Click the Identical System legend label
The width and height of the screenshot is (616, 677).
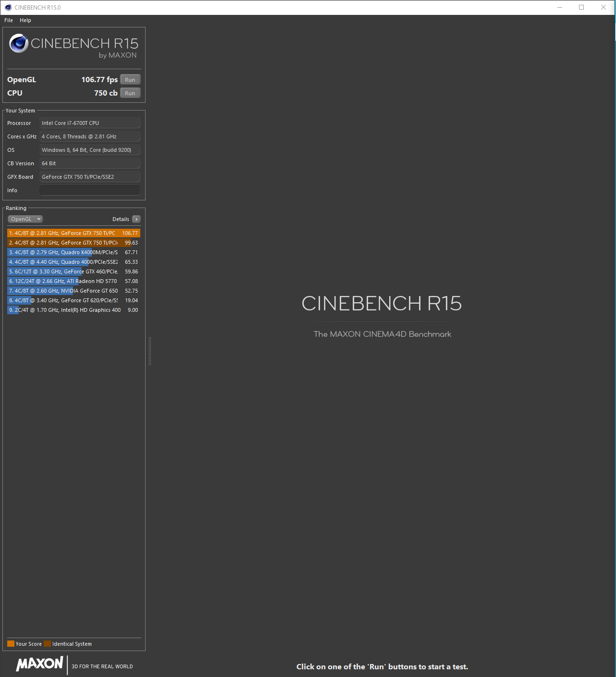point(72,644)
